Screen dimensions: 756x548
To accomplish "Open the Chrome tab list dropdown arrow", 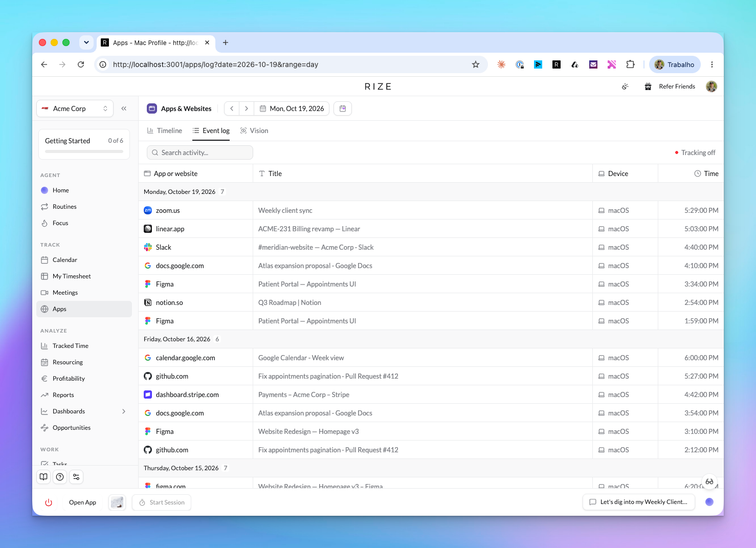I will tap(86, 42).
